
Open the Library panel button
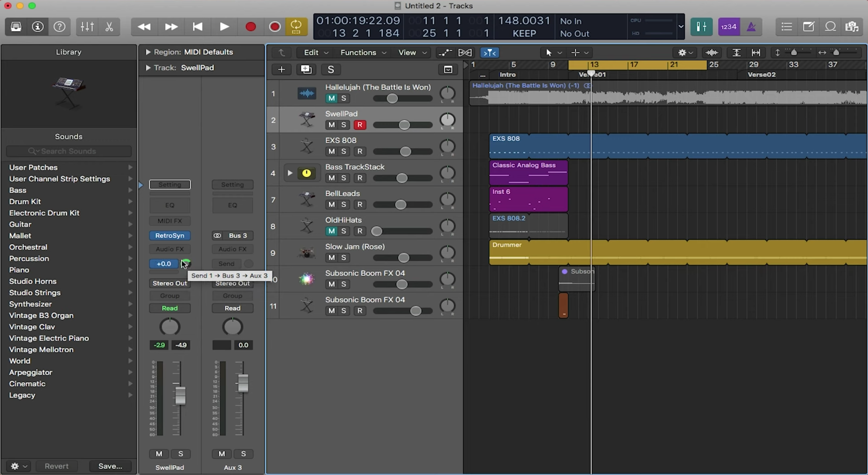coord(16,26)
